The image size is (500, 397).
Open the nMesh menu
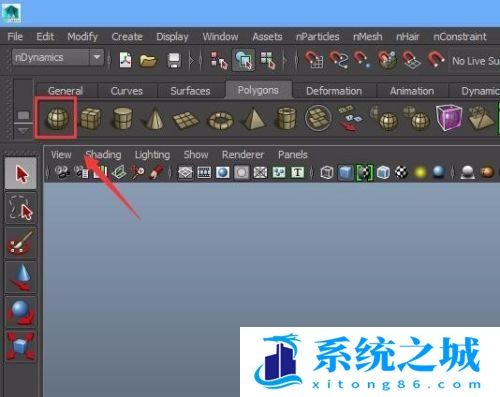click(368, 36)
